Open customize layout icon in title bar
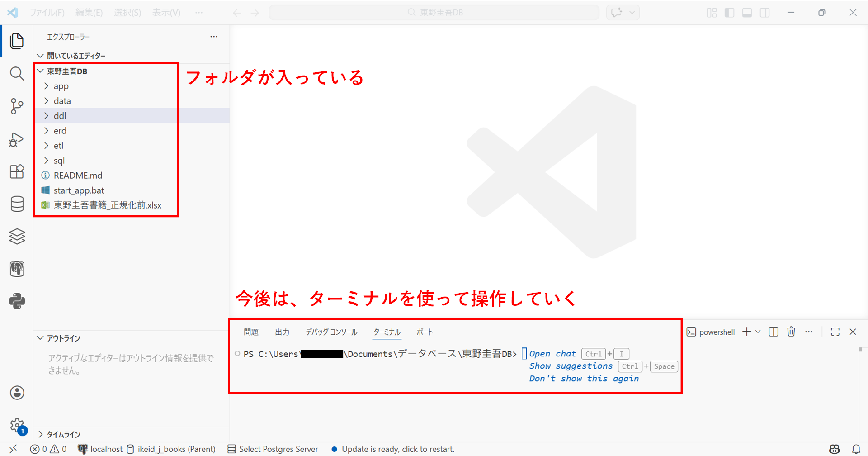The image size is (868, 456). (712, 13)
